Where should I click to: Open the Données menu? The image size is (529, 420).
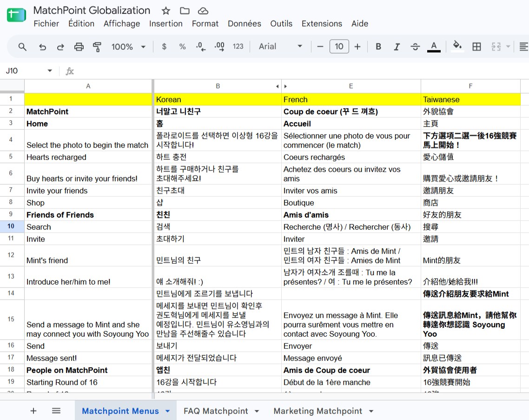click(x=244, y=24)
